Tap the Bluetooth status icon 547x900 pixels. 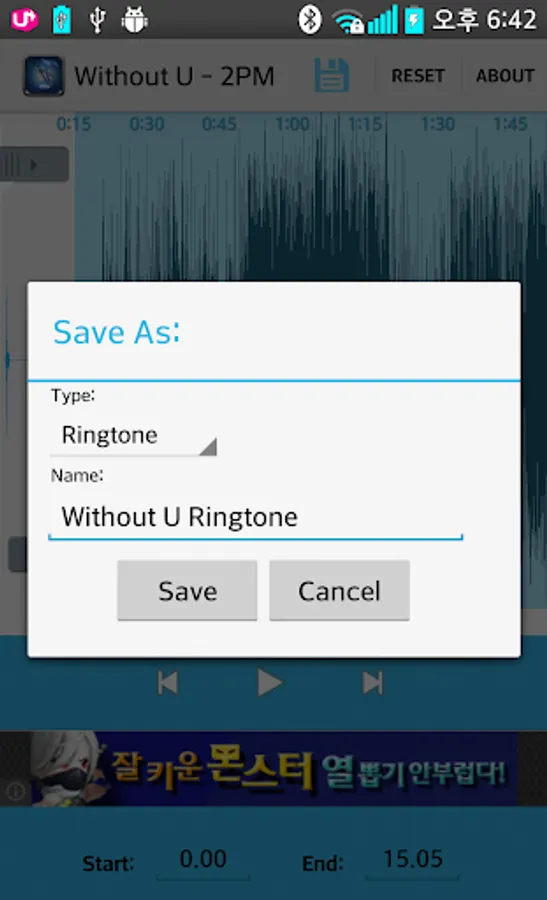[310, 20]
